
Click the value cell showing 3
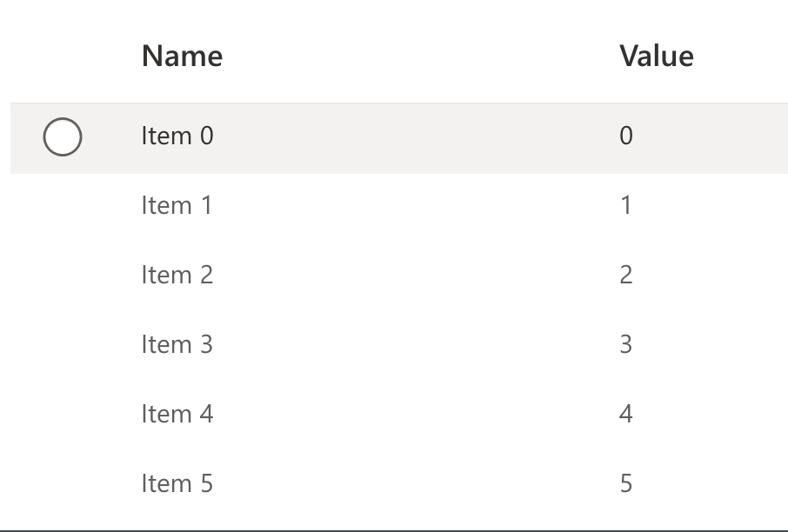point(627,344)
